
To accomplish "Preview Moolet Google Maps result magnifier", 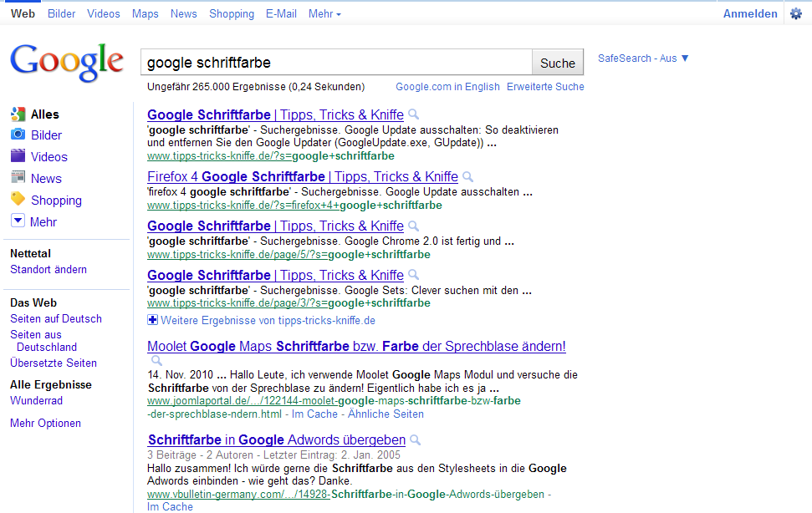I will pos(156,360).
